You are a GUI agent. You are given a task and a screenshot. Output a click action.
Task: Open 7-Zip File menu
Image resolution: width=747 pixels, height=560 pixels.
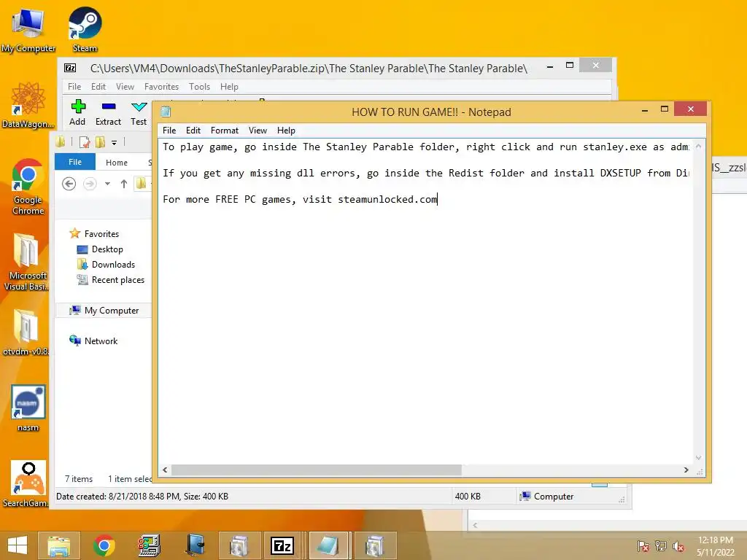tap(74, 87)
